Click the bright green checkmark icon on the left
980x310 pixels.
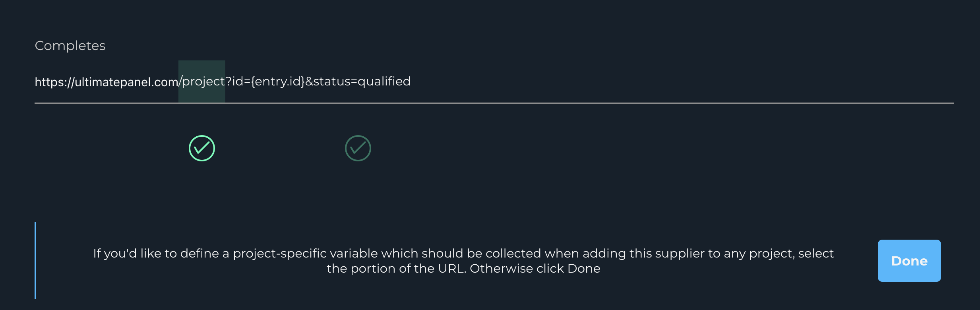pos(201,147)
